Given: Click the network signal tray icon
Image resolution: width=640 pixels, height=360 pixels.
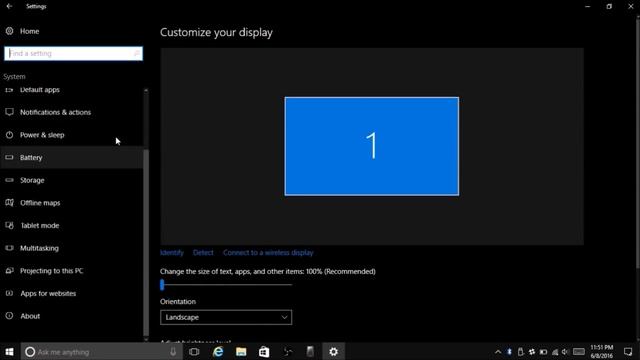Looking at the screenshot, I should [555, 352].
